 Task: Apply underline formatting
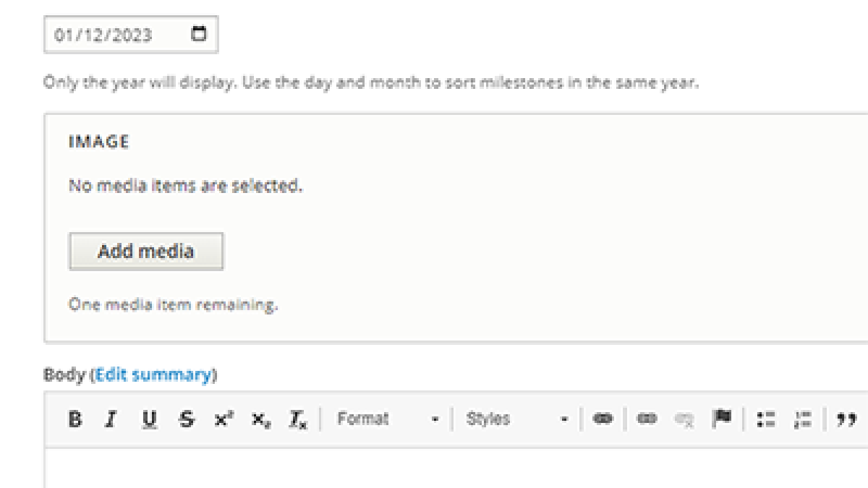149,419
